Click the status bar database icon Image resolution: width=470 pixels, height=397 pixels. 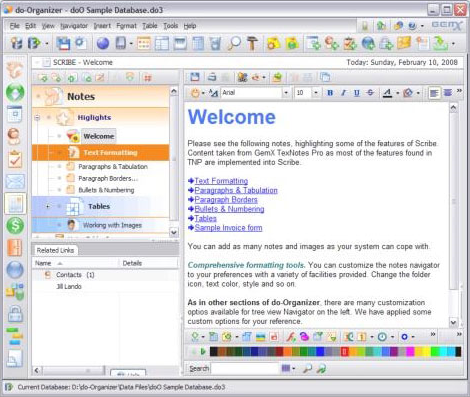click(9, 387)
